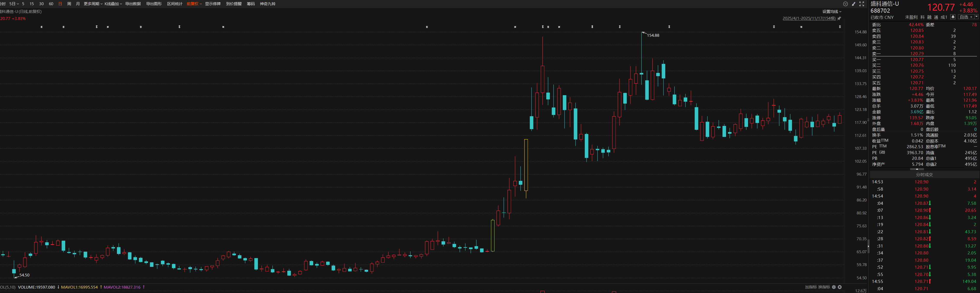Viewport: 980px width, 293px height.
Task: Pin the date range with pushpin icon
Action: pos(839,18)
